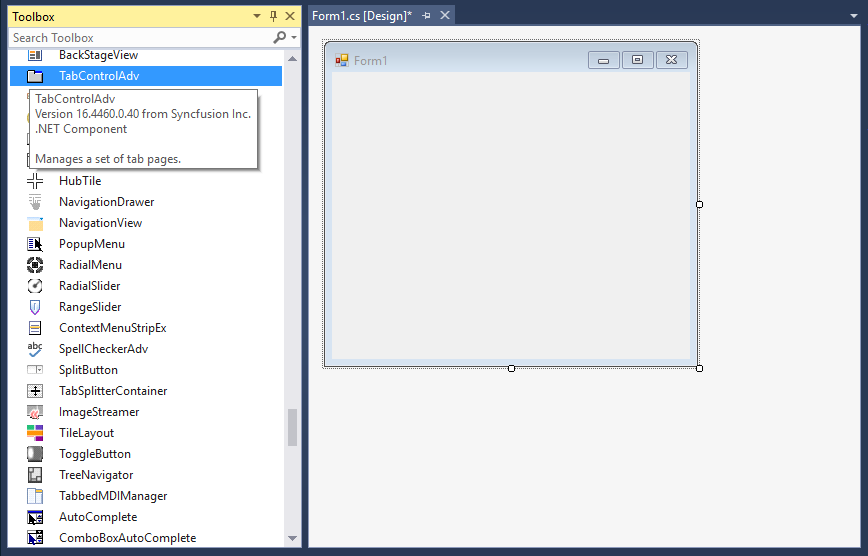This screenshot has height=556, width=868.
Task: Switch to the Form1.cs [Design] tab
Action: pyautogui.click(x=362, y=16)
